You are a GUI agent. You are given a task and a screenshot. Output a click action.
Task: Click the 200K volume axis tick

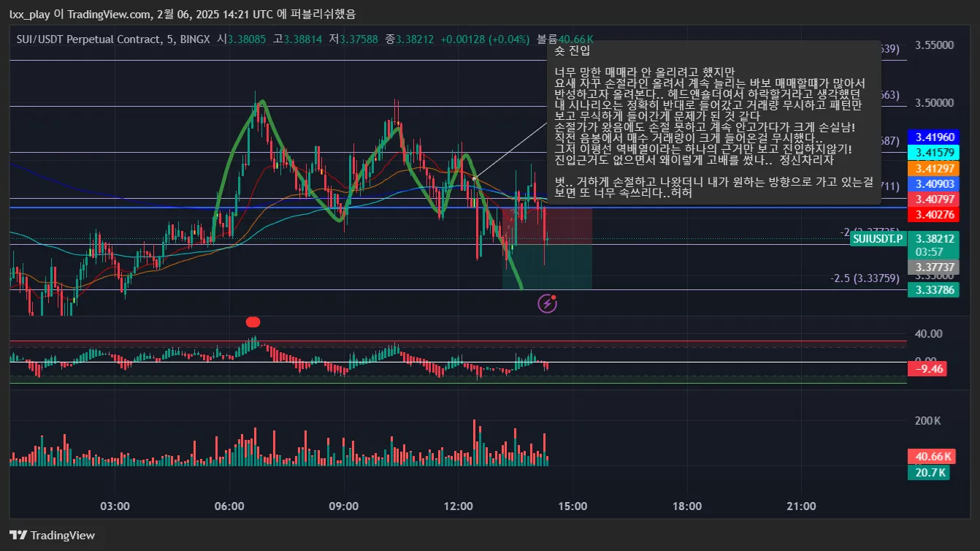927,421
